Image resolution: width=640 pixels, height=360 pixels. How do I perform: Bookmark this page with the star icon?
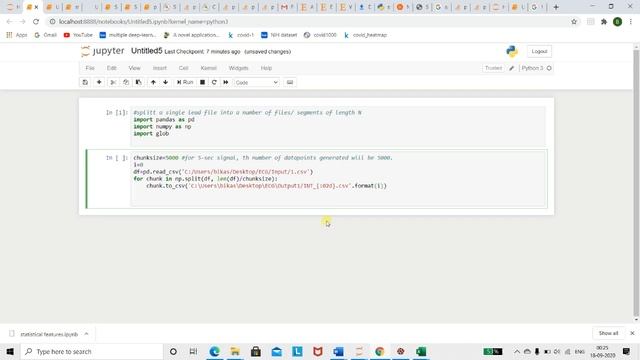(x=574, y=22)
